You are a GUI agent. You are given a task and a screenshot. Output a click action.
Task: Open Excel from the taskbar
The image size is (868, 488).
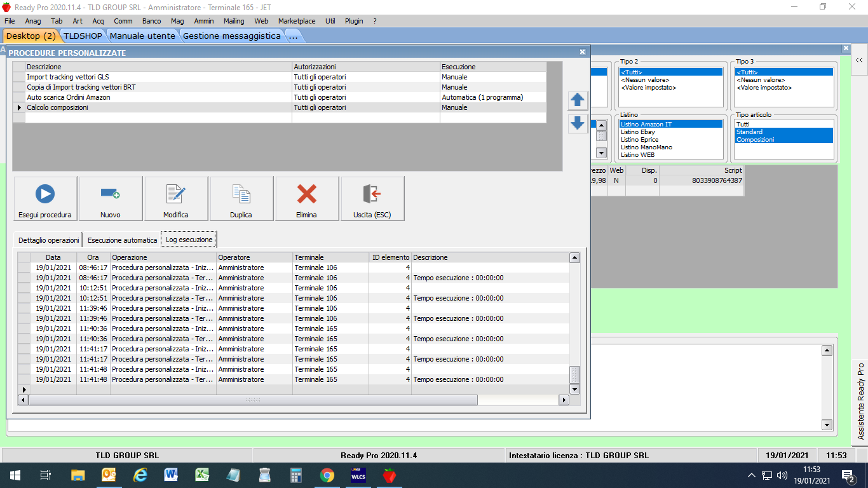(x=202, y=475)
